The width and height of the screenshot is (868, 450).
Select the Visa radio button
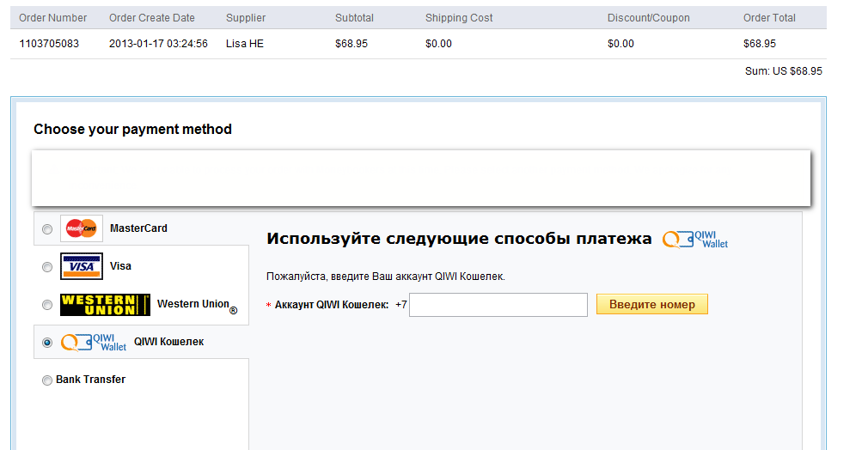47,267
